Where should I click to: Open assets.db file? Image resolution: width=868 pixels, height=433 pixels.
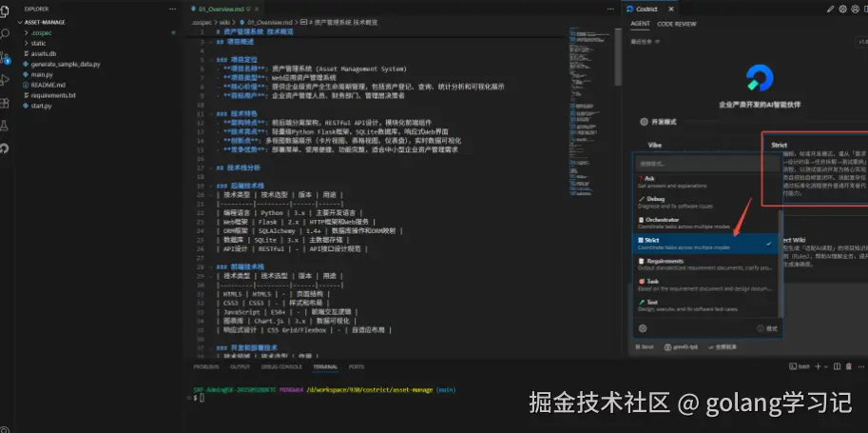pyautogui.click(x=43, y=54)
